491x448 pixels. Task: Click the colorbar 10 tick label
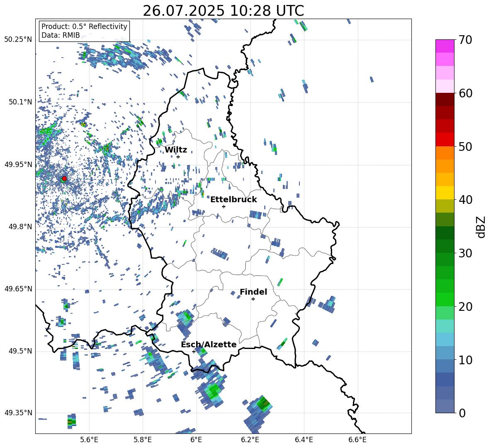(465, 360)
